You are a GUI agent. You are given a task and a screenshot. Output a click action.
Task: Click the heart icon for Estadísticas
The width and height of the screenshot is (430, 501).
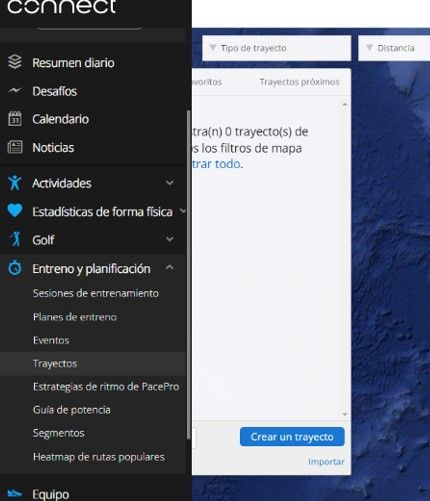tap(15, 211)
